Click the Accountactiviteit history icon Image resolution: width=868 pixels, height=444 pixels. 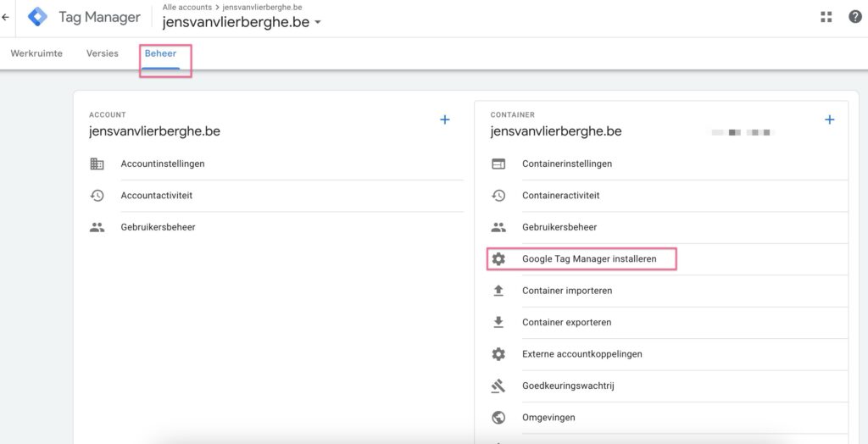coord(97,196)
